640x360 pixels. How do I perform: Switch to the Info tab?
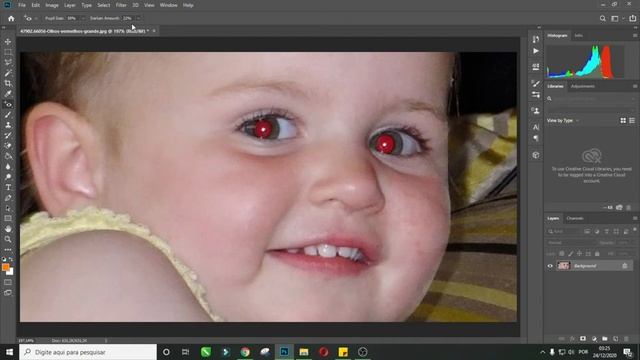[578, 36]
